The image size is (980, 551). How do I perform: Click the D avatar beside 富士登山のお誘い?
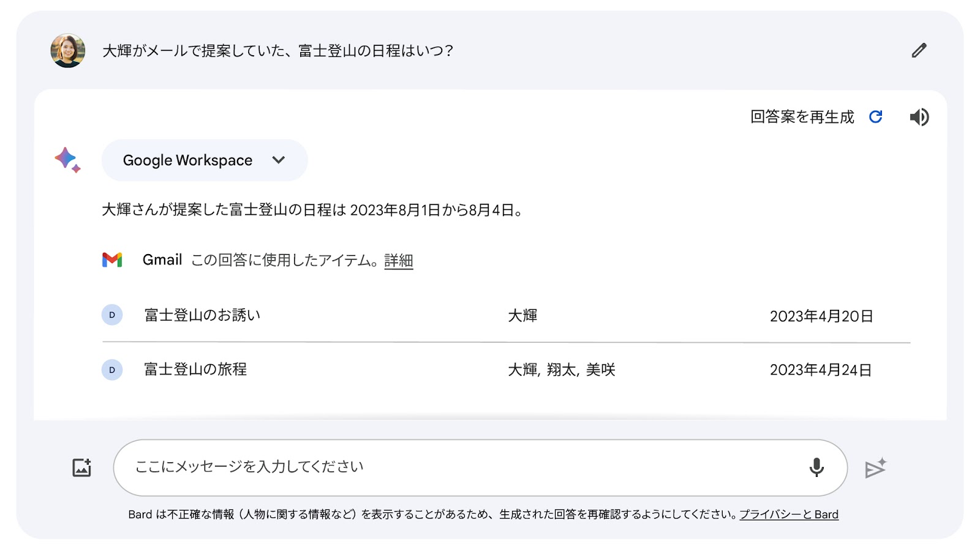click(x=112, y=315)
